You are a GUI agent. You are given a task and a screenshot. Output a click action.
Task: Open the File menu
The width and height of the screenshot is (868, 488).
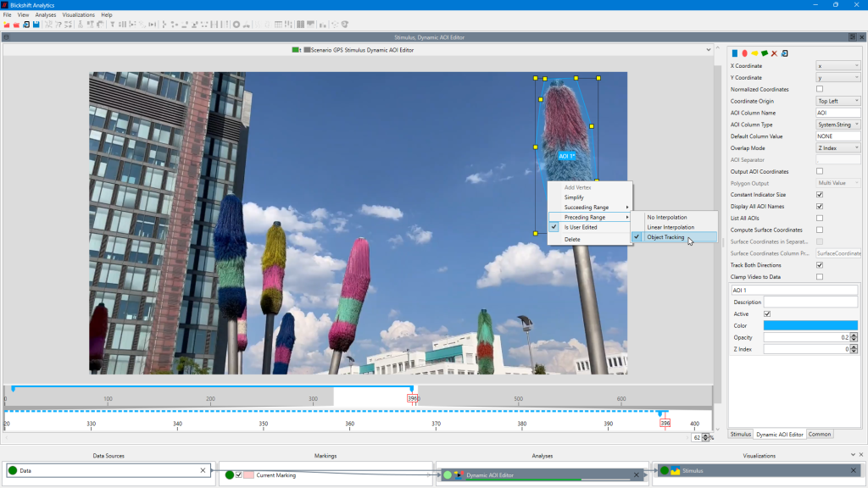point(7,15)
